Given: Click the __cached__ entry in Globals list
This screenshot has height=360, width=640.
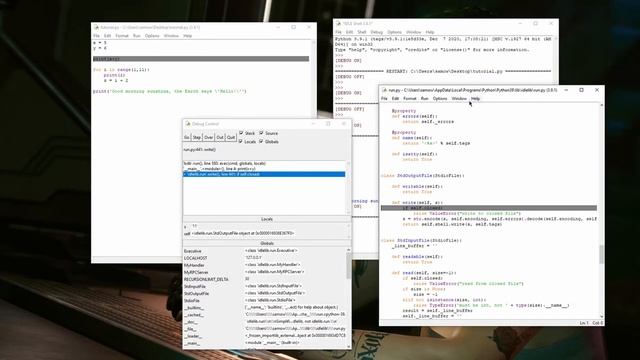Looking at the screenshot, I should point(193,315).
